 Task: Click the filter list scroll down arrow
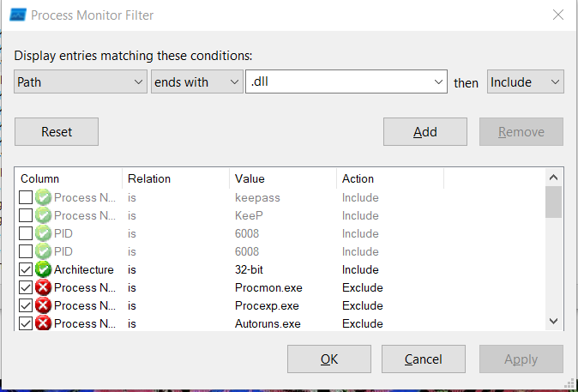(x=554, y=320)
